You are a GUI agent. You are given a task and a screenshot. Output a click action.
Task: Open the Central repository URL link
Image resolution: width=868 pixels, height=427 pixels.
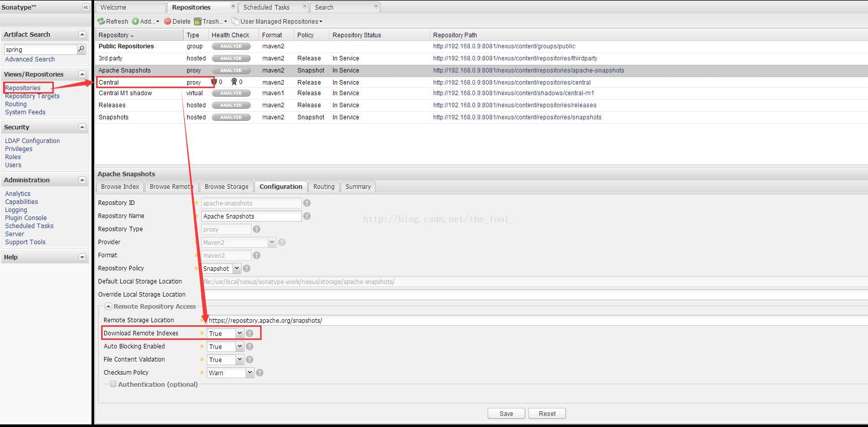(x=512, y=82)
